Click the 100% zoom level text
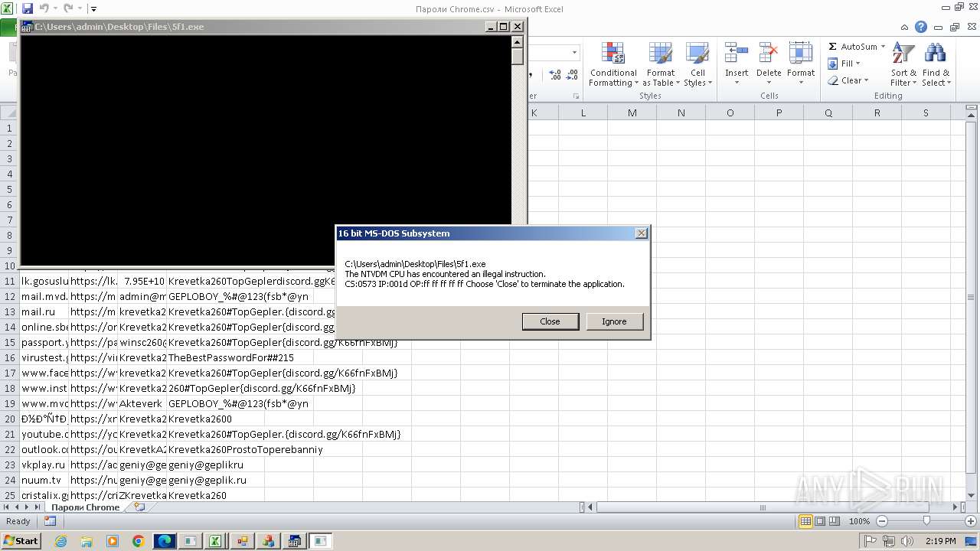This screenshot has width=980, height=551. coord(859,521)
